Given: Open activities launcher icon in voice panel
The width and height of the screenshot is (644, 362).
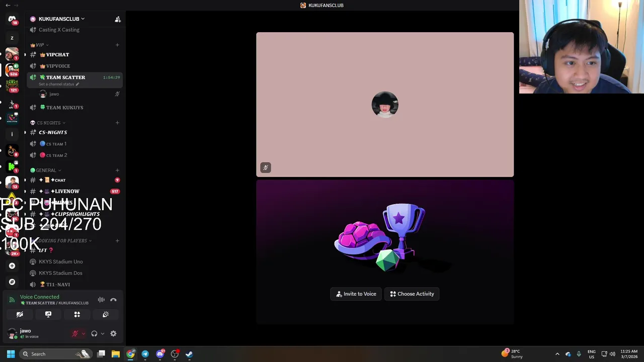Looking at the screenshot, I should tap(77, 314).
